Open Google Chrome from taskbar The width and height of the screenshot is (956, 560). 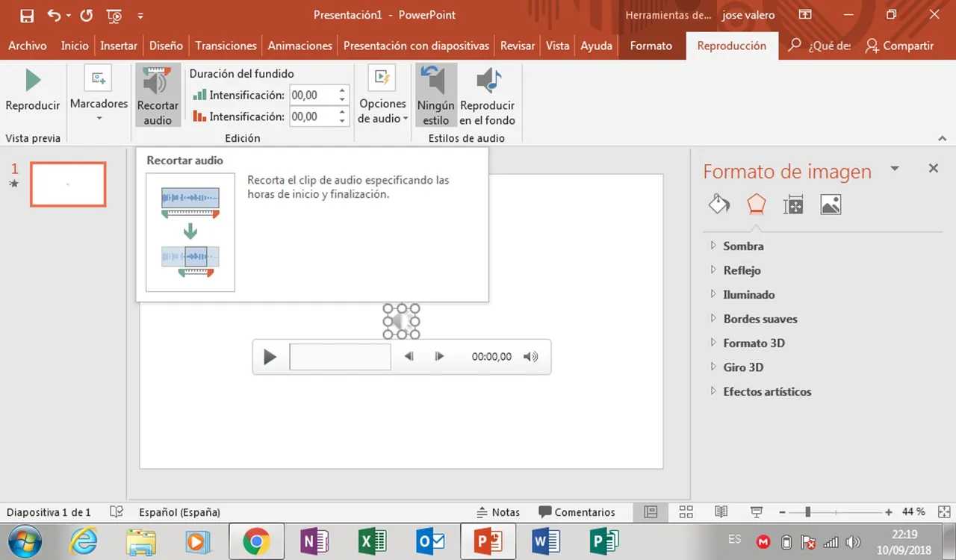coord(256,541)
